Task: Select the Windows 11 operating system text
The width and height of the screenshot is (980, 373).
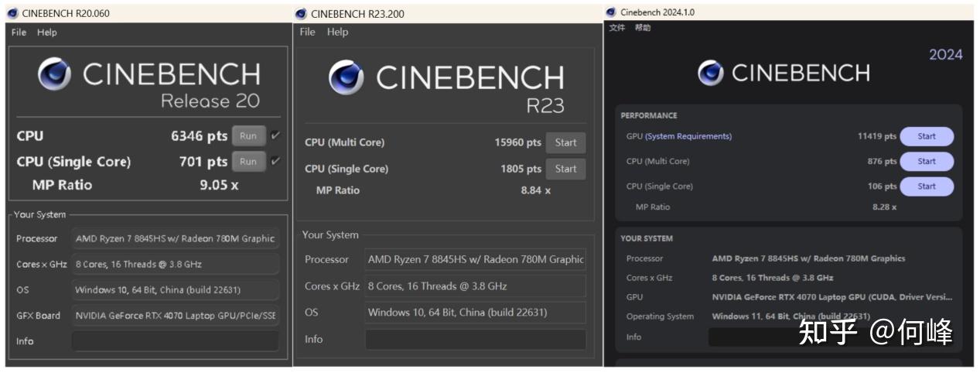Action: click(790, 317)
